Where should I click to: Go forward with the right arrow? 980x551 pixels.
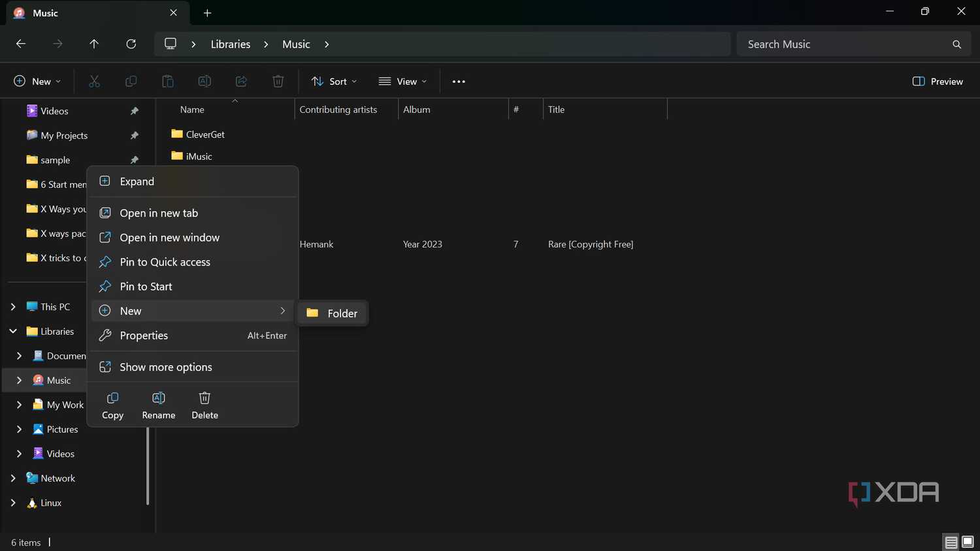(x=57, y=44)
